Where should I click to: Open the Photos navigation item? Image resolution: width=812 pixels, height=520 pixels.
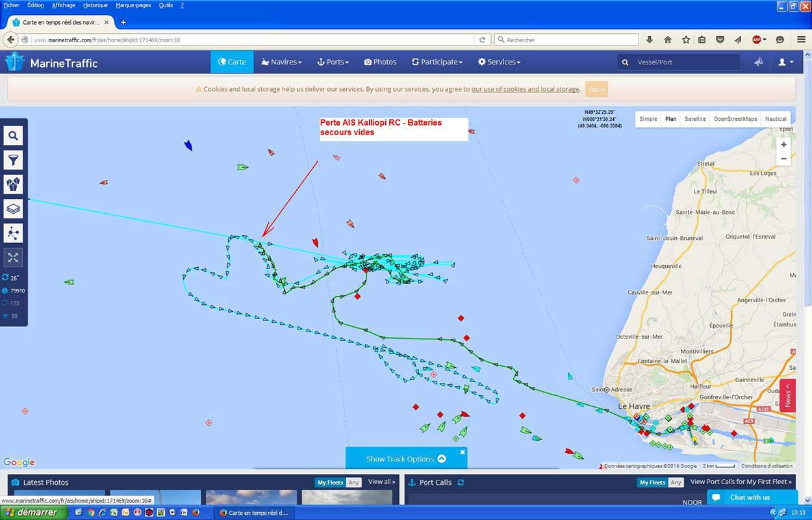point(380,62)
